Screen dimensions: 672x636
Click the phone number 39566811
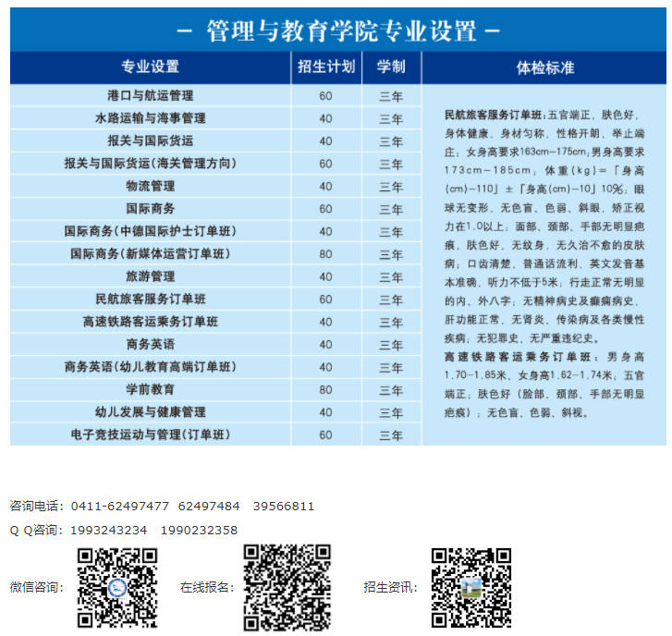coord(284,507)
